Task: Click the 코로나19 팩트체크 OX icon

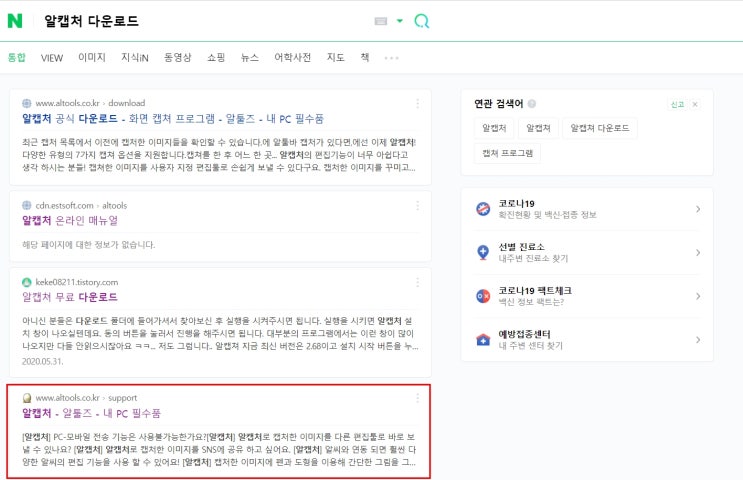Action: 483,296
